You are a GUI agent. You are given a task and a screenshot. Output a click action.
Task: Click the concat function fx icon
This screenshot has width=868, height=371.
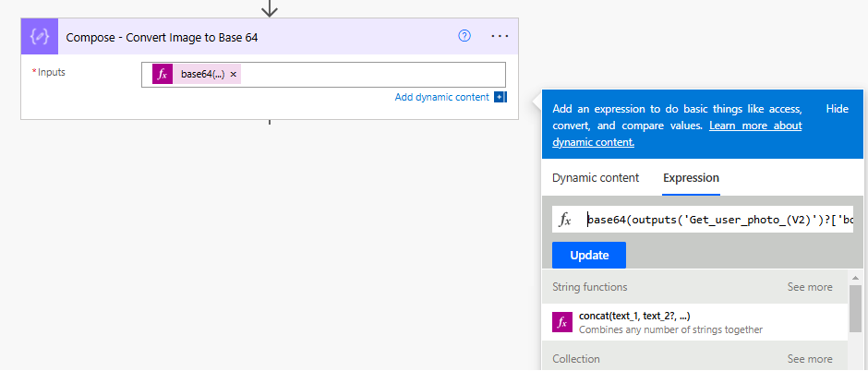point(561,322)
